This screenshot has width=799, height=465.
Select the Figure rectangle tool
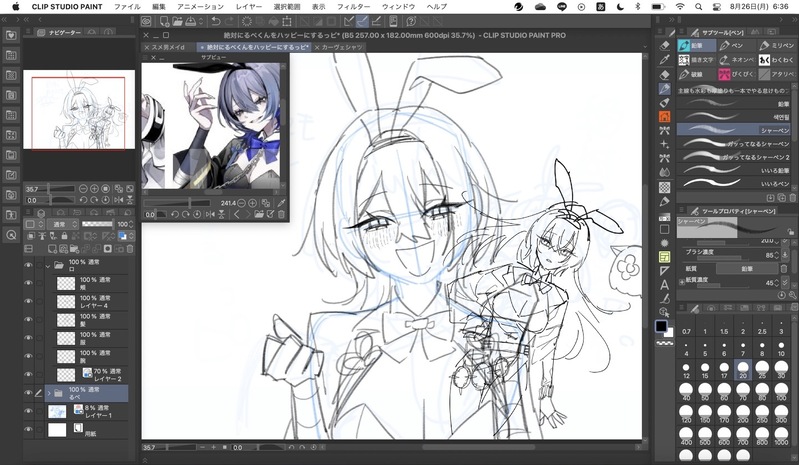coord(664,230)
